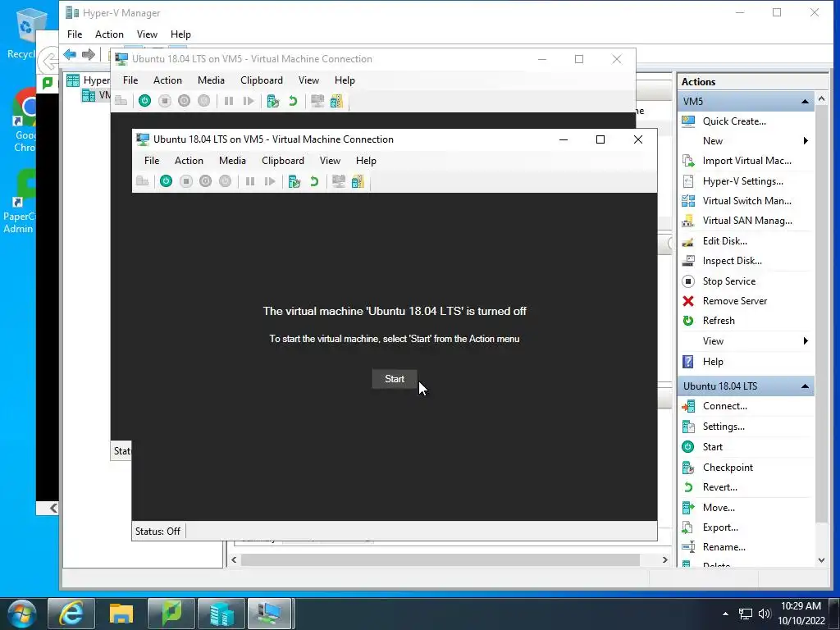Click Windows Start orb on taskbar
The image size is (840, 630).
[22, 614]
